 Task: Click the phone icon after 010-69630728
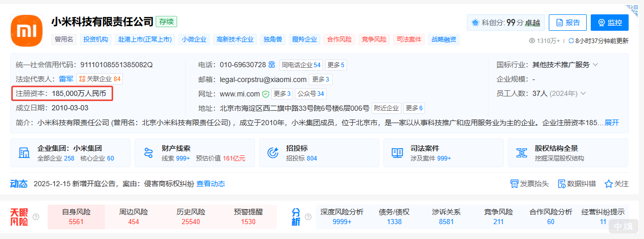coord(272,65)
